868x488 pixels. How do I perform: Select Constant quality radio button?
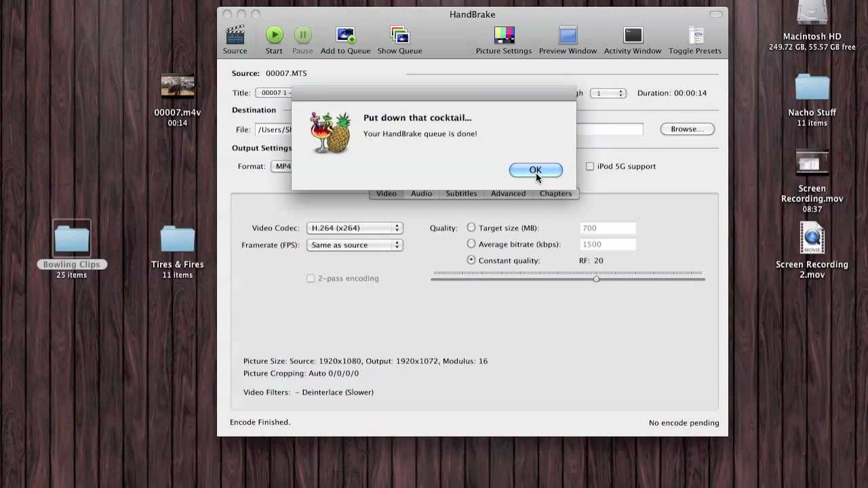pyautogui.click(x=471, y=260)
